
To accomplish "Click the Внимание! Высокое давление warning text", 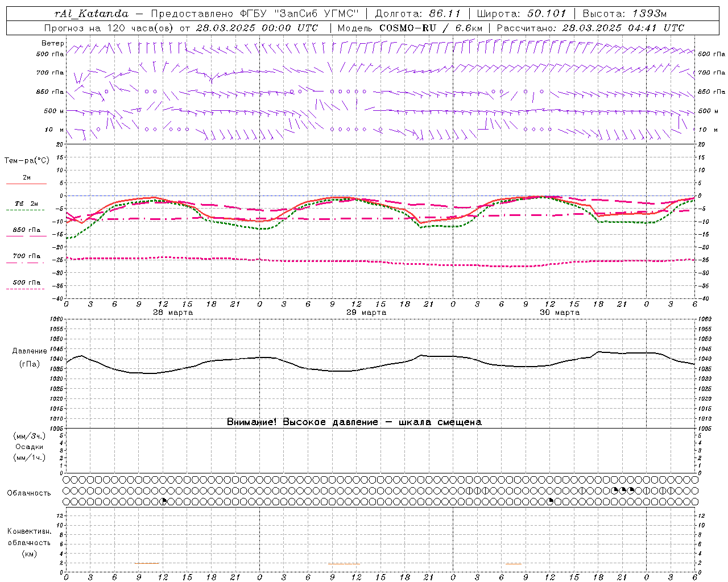I will (354, 422).
